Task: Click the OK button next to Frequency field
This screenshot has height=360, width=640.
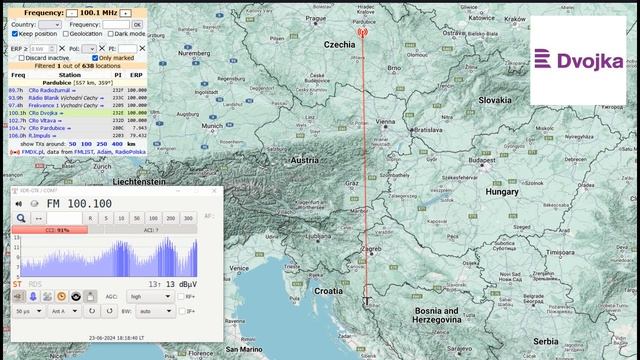Action: [138, 25]
